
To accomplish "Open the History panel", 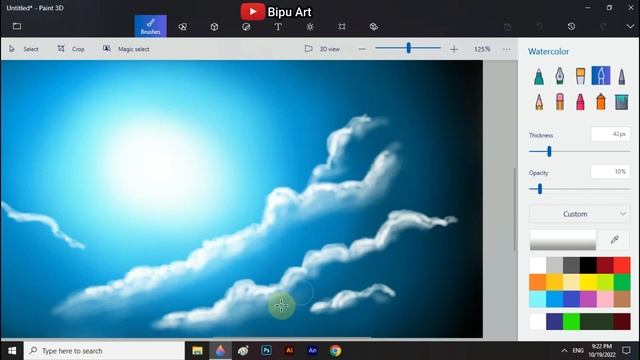I will pos(571,26).
